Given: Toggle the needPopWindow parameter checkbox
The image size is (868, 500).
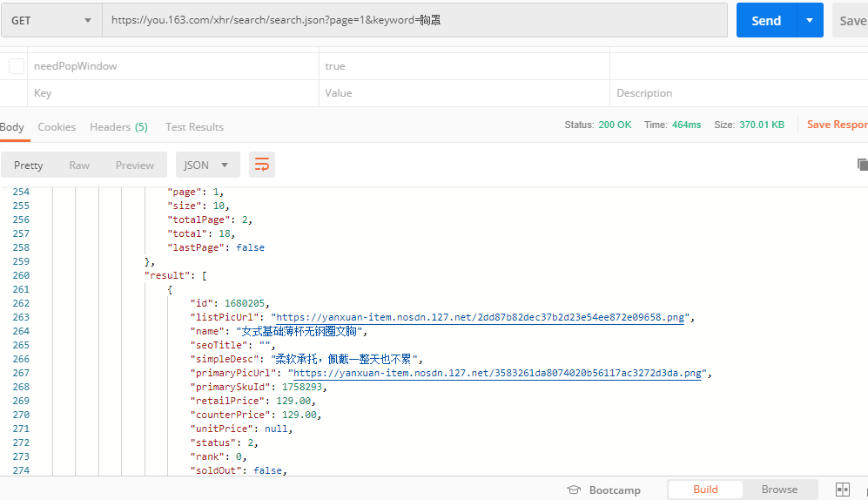Looking at the screenshot, I should 17,66.
